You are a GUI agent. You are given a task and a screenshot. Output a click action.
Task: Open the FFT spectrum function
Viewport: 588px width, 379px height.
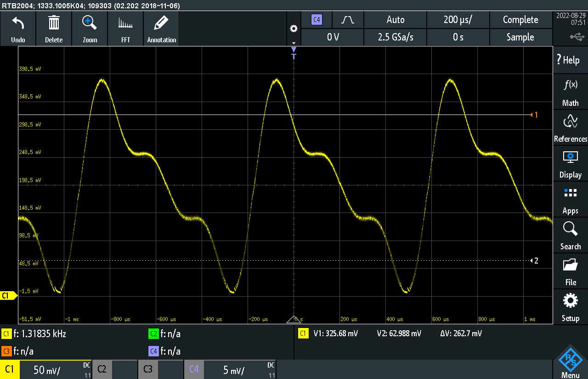point(125,23)
